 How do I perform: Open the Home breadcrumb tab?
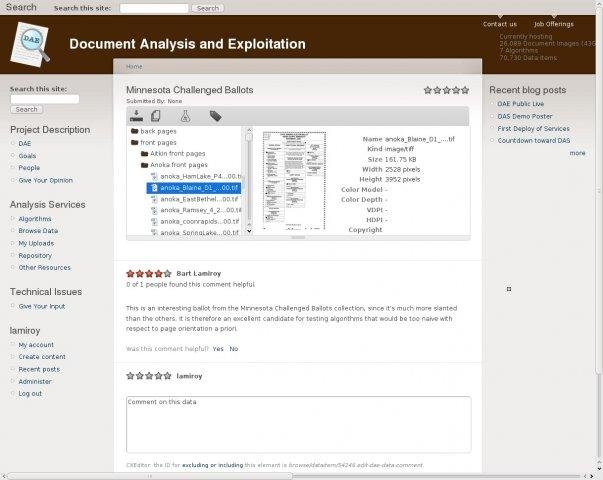[134, 67]
